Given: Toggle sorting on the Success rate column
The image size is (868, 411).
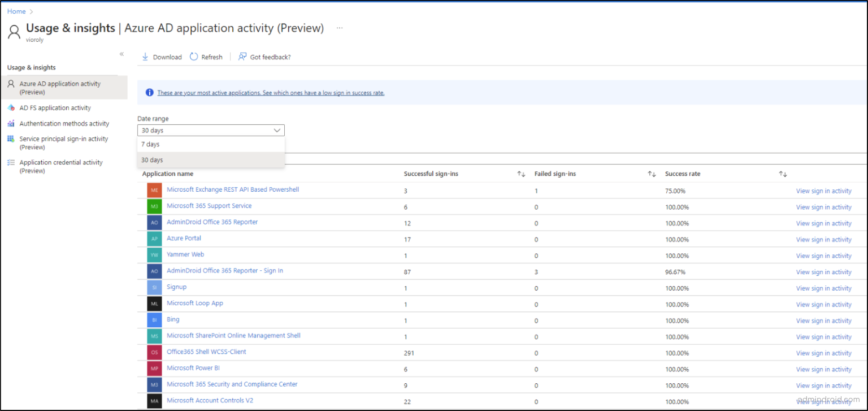Looking at the screenshot, I should [x=783, y=174].
